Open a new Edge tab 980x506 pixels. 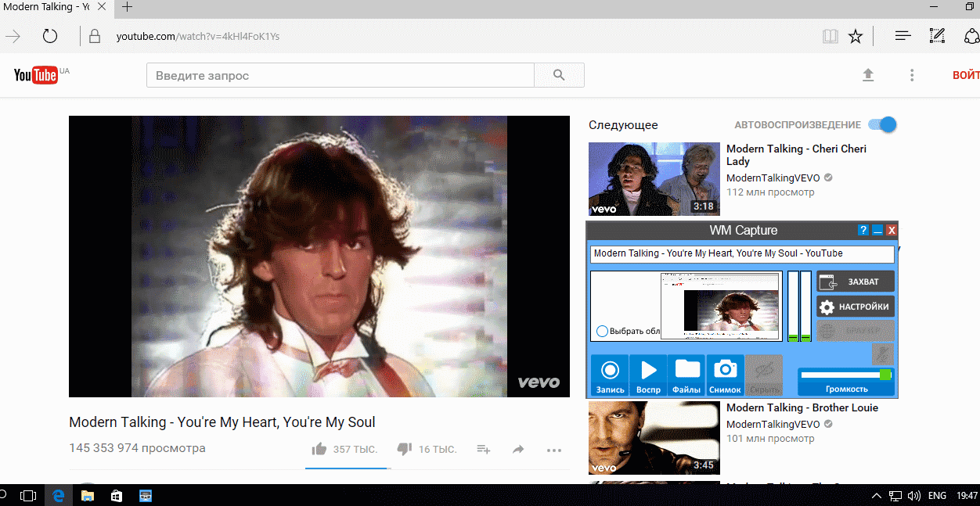127,7
